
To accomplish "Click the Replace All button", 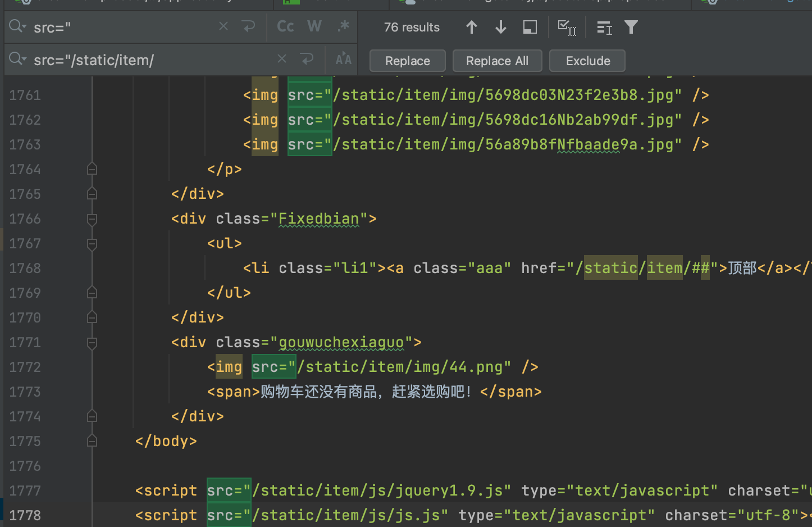I will coord(497,61).
